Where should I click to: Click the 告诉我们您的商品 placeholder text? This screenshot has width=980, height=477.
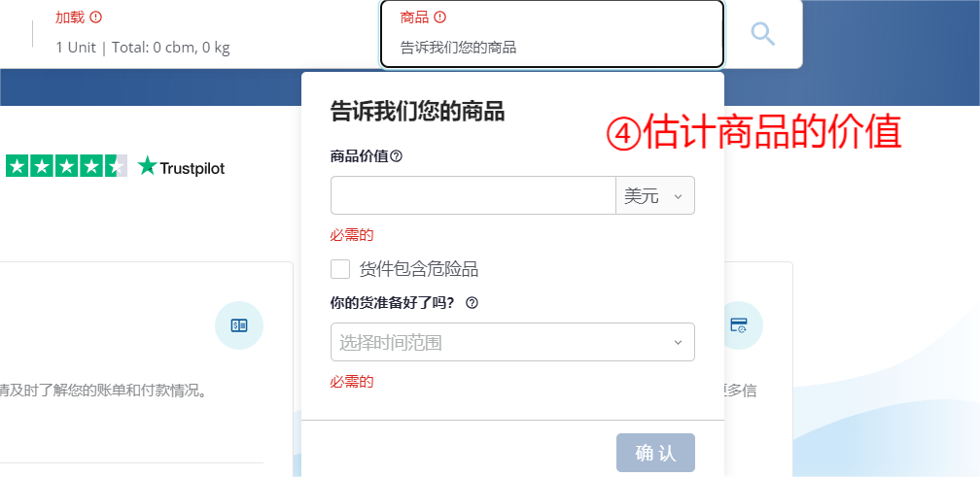(x=458, y=48)
